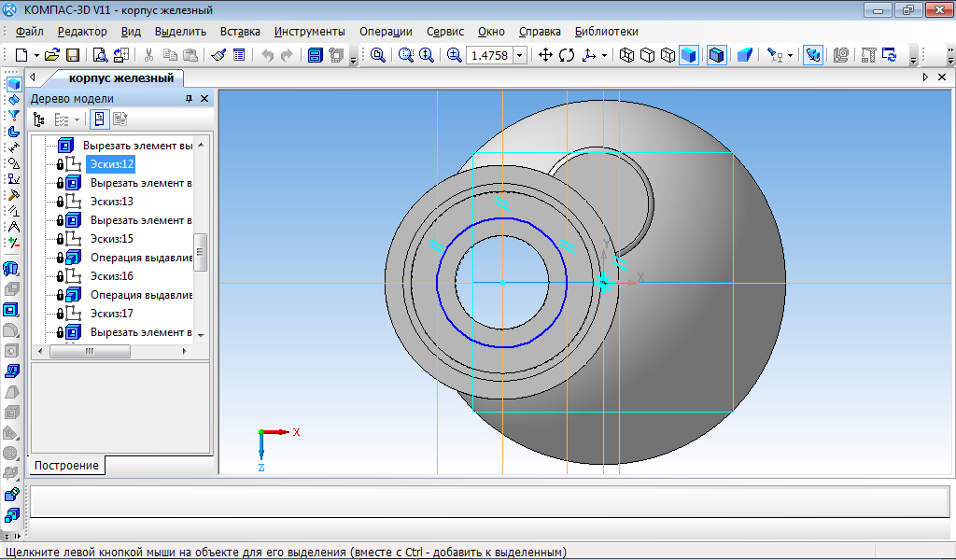Image resolution: width=956 pixels, height=560 pixels.
Task: Expand the new document dropdown arrow
Action: point(36,55)
